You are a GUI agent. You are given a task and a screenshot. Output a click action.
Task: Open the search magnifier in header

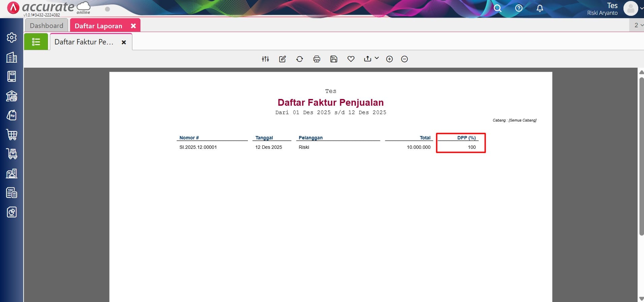[497, 8]
